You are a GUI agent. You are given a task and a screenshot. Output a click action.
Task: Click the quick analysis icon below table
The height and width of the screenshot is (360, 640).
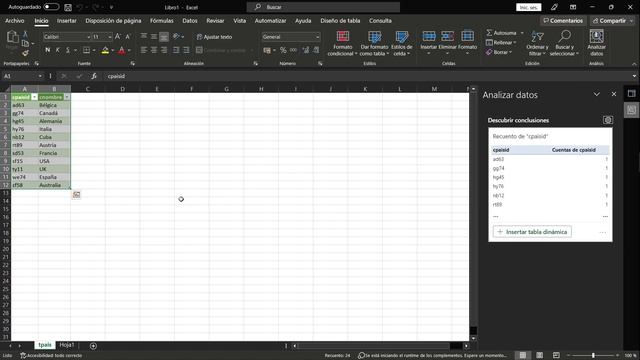tap(76, 195)
